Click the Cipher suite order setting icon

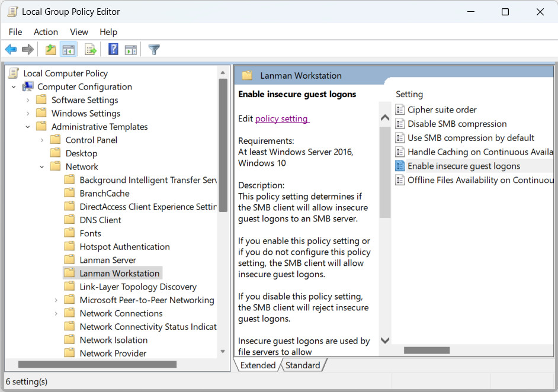pyautogui.click(x=400, y=110)
